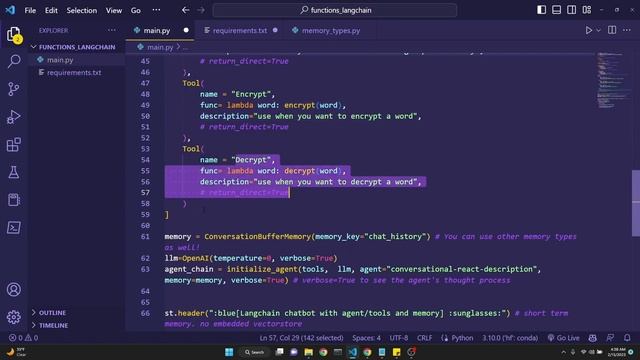Split the editor to the right
Screen dimensions: 640x360
pyautogui.click(x=612, y=30)
